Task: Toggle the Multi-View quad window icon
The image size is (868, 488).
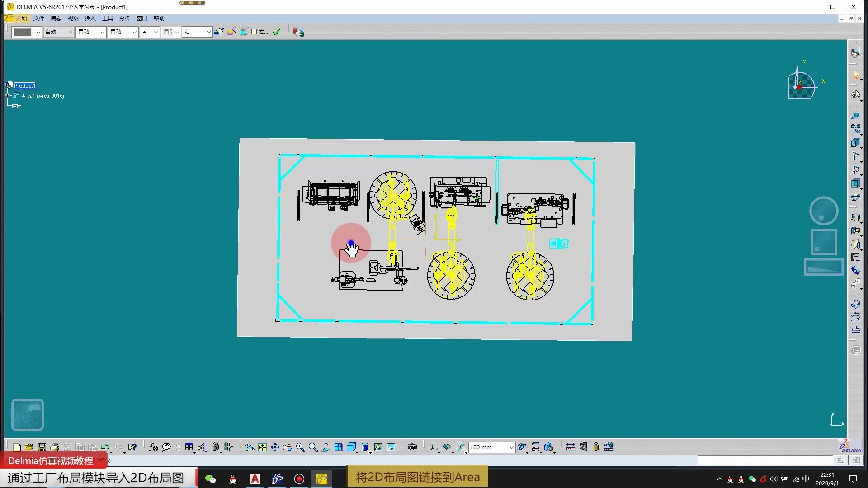Action: tap(338, 447)
